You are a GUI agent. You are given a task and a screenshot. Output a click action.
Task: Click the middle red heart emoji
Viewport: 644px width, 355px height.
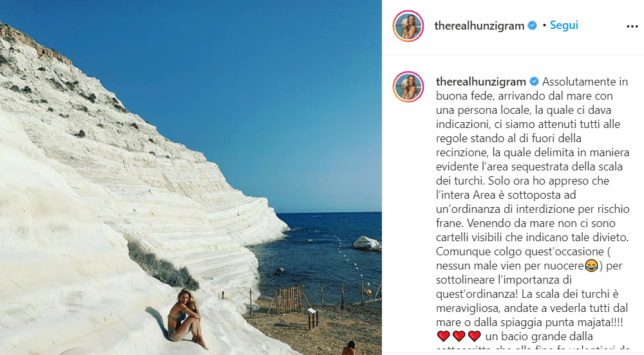pos(459,336)
